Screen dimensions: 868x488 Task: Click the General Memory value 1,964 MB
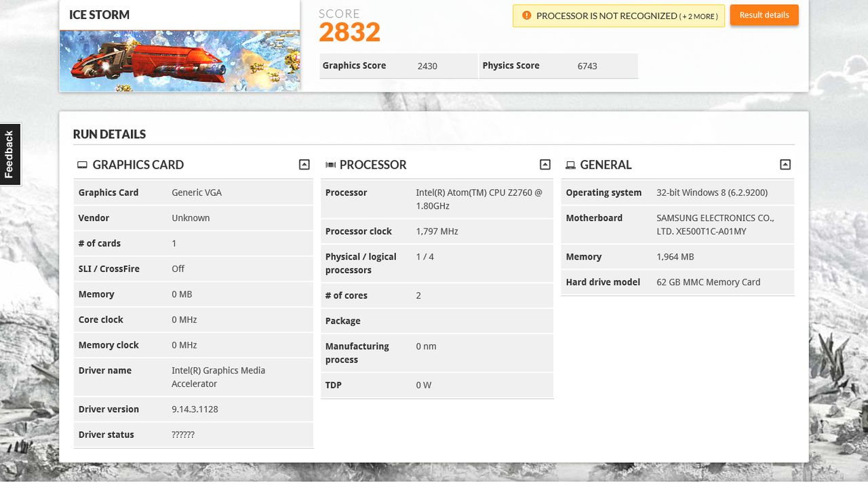click(x=675, y=257)
